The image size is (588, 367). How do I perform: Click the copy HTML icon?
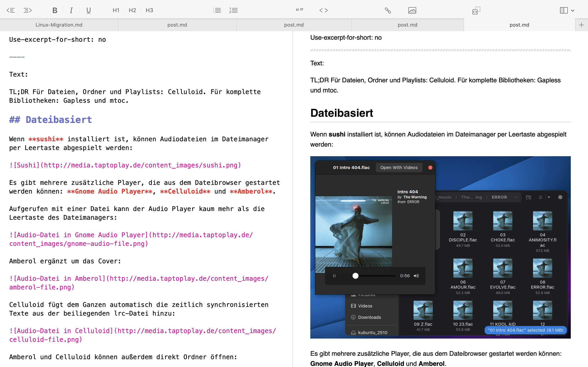[476, 10]
